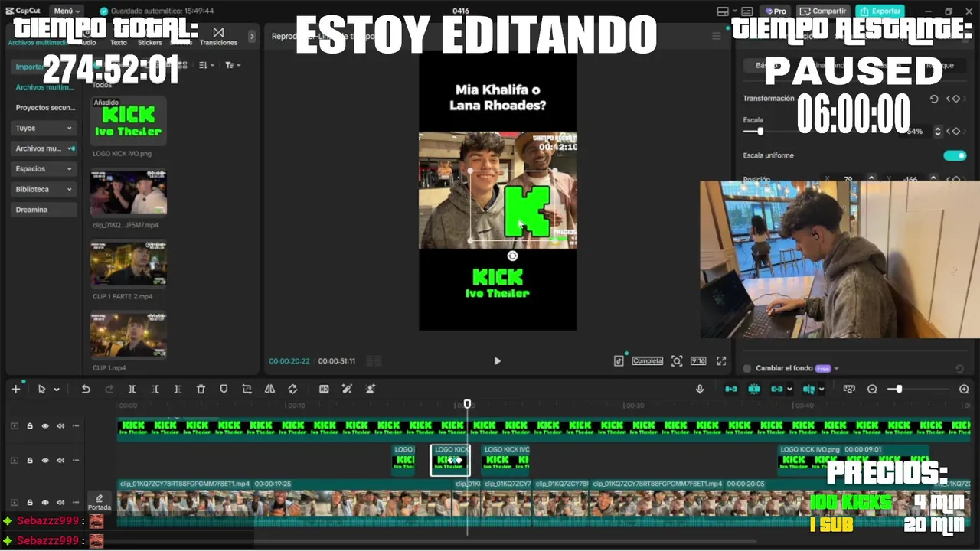Check the Cambiar el fondo checkbox
980x551 pixels.
748,368
